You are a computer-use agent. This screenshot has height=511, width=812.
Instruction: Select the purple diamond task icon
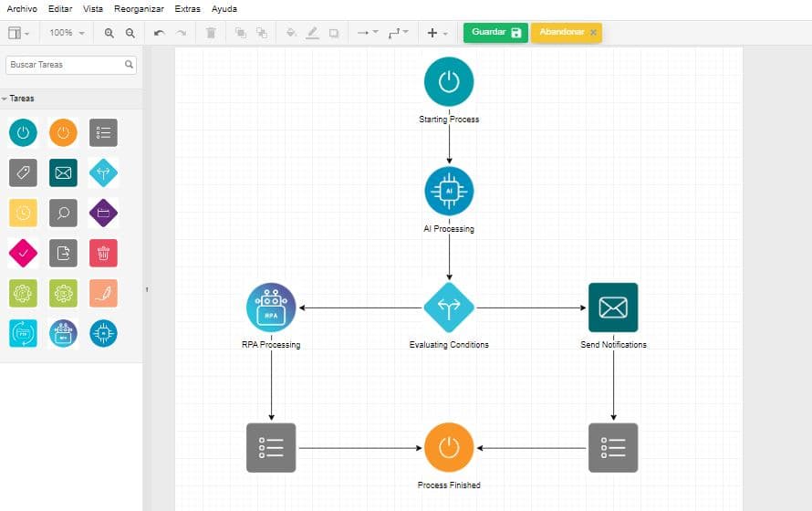103,213
